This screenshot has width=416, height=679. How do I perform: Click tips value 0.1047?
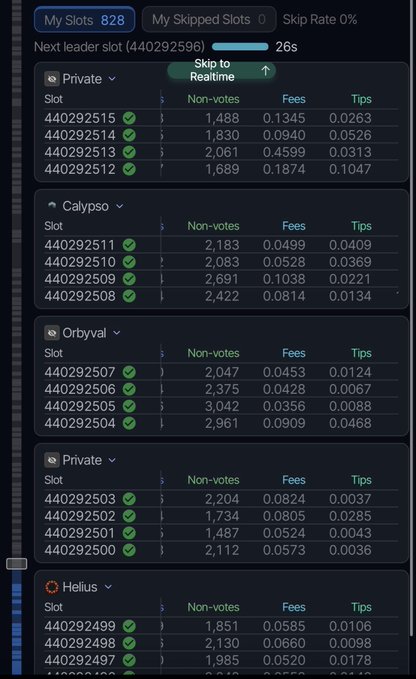click(x=350, y=169)
